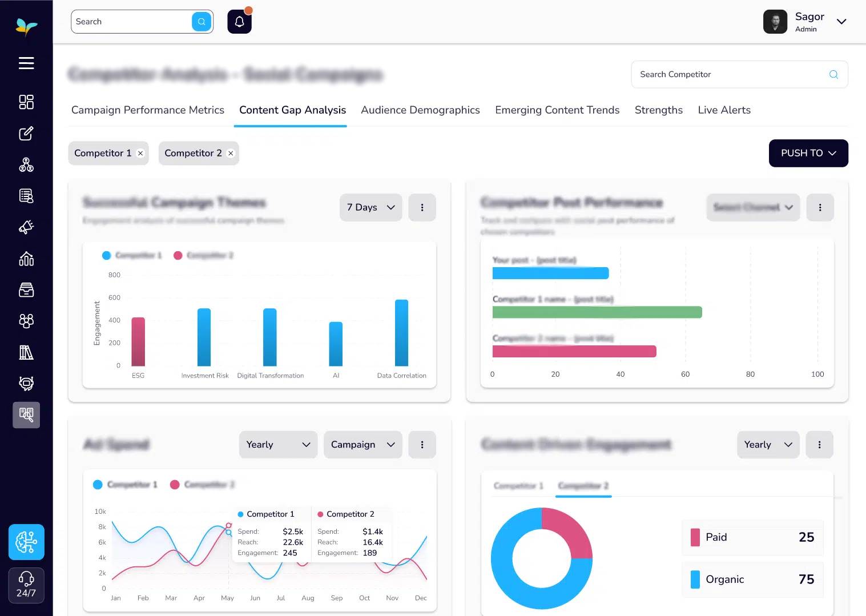Remove the Competitor 1 filter chip
The width and height of the screenshot is (866, 616).
140,154
